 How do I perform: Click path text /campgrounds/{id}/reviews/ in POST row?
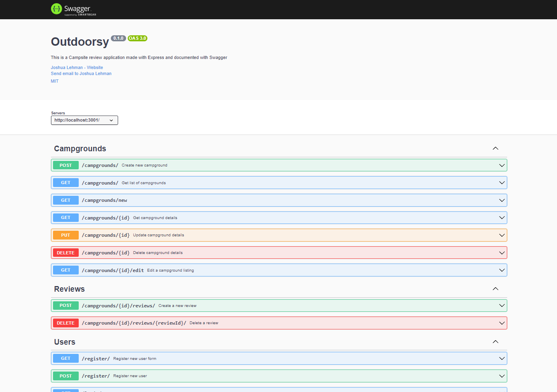tap(118, 306)
